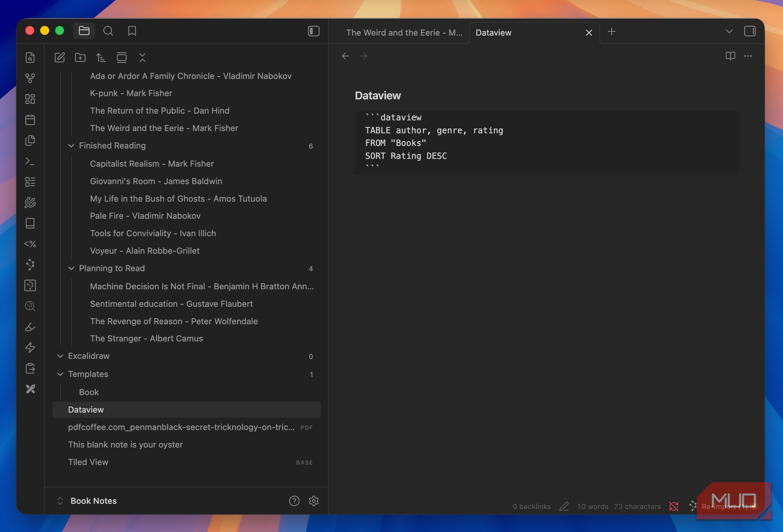
Task: Click the Dataview note title heading
Action: pyautogui.click(x=378, y=96)
